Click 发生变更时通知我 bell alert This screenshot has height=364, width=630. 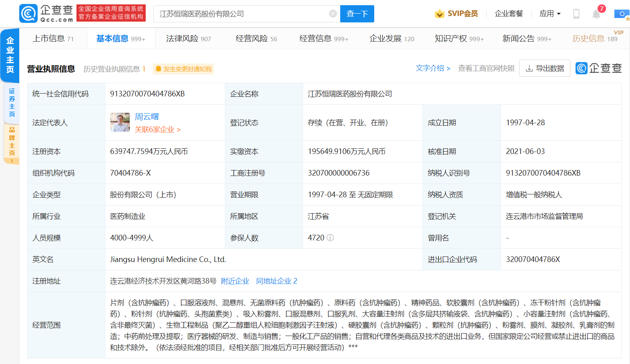(183, 69)
